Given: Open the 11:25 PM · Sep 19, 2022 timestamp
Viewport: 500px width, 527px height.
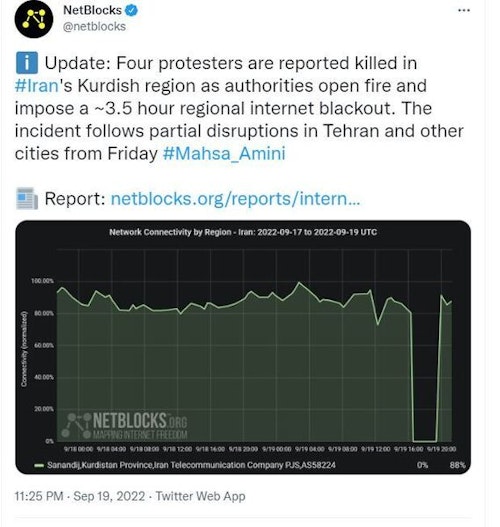Looking at the screenshot, I should (80, 496).
